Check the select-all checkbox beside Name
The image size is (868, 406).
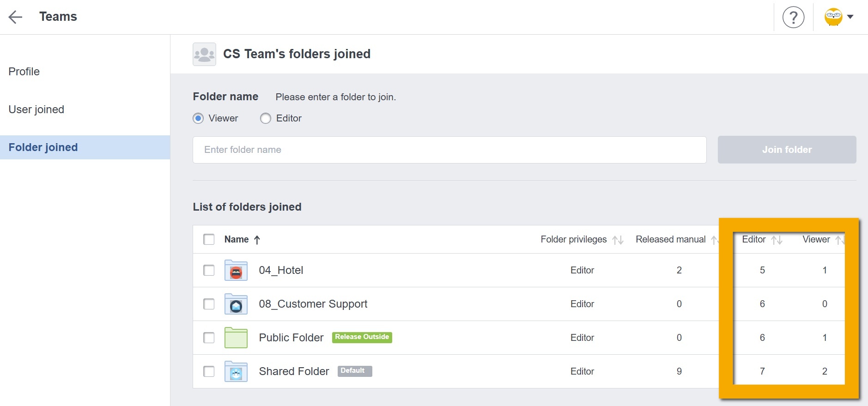tap(209, 239)
